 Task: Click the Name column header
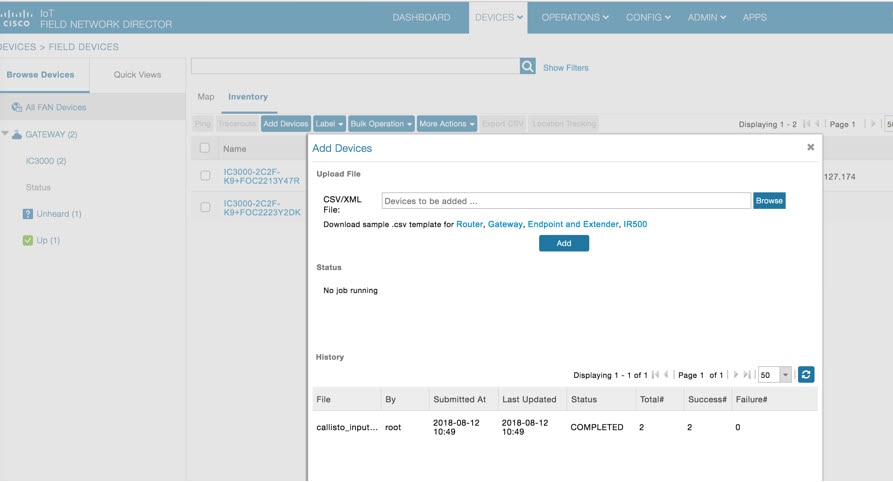click(x=235, y=149)
